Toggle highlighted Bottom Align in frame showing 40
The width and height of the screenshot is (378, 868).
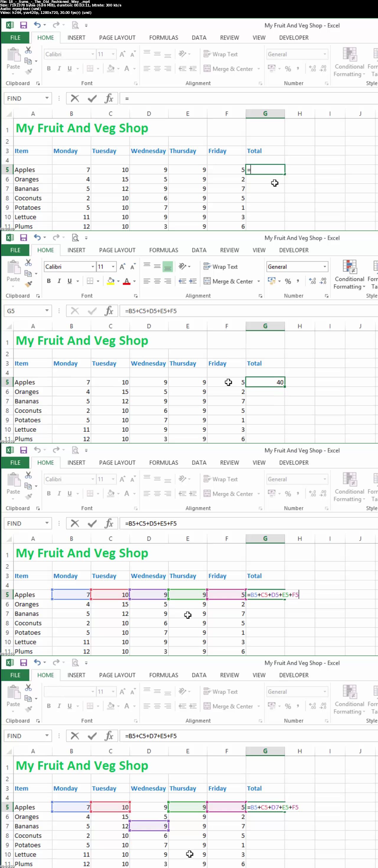click(167, 267)
